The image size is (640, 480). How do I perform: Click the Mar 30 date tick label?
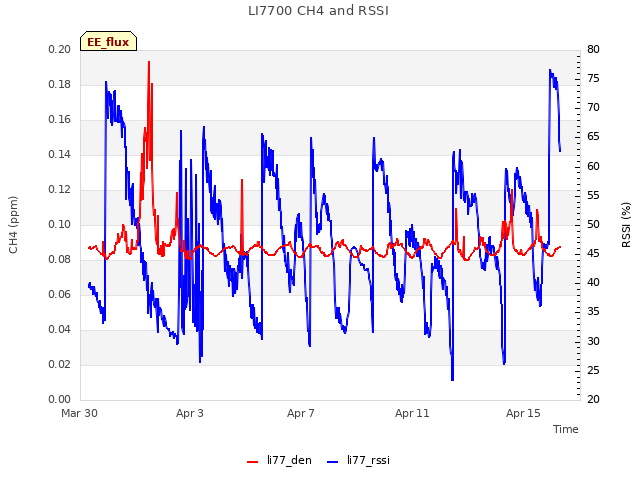79,413
